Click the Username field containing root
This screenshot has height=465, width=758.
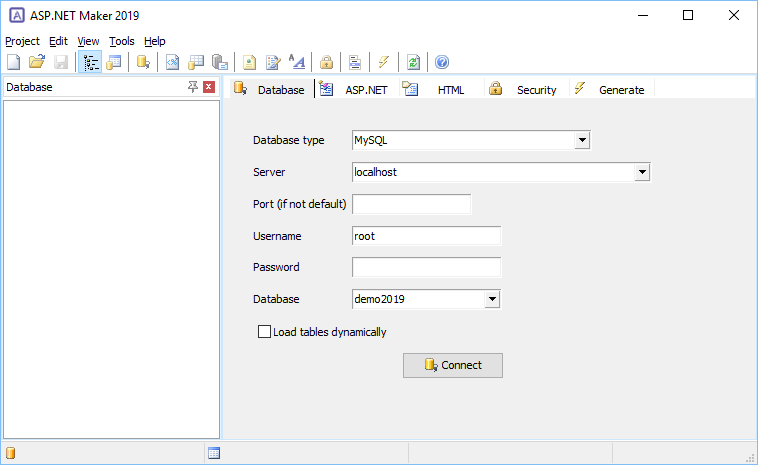(426, 236)
